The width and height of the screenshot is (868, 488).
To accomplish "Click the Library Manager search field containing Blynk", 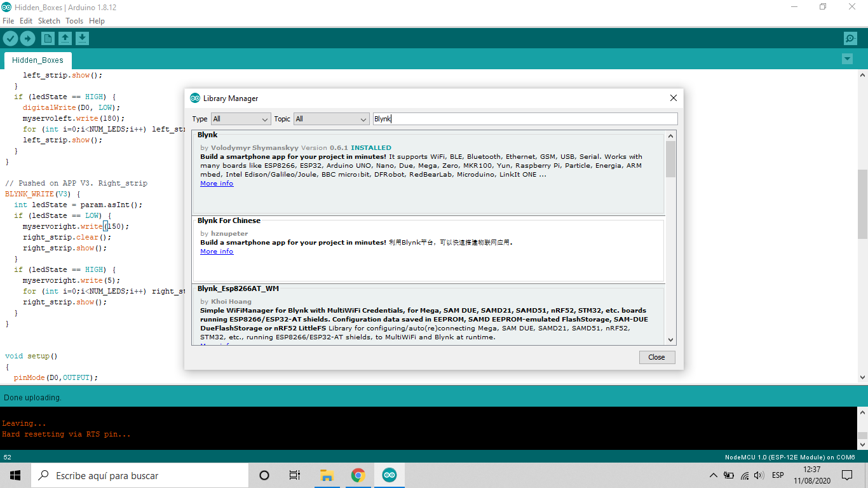I will click(525, 119).
